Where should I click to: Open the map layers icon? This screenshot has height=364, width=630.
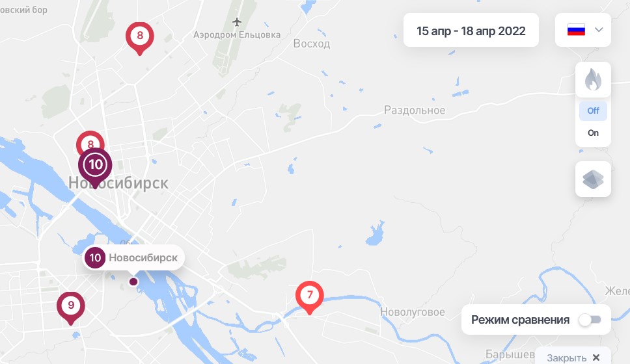point(593,179)
